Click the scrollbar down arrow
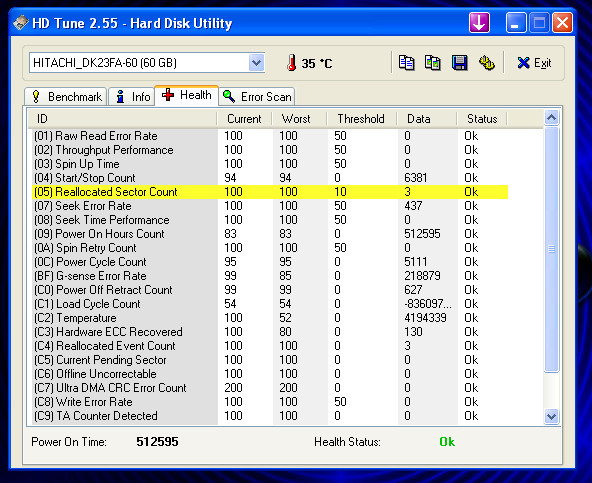592x483 pixels. [x=551, y=417]
